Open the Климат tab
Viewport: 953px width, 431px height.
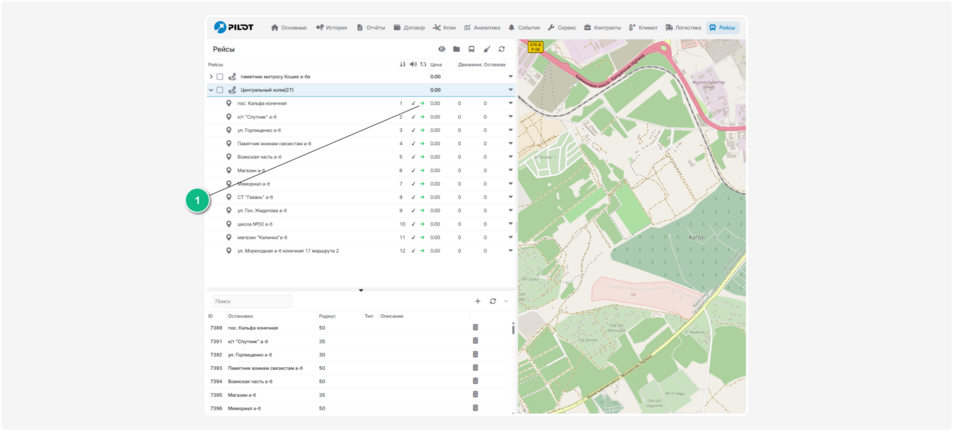coord(644,27)
